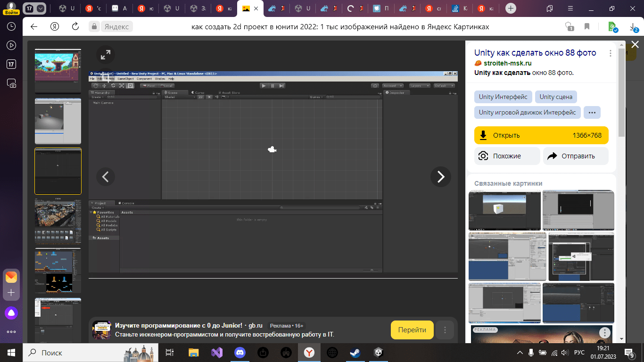Open the sidebar tab list icon showing 17

pos(11,64)
